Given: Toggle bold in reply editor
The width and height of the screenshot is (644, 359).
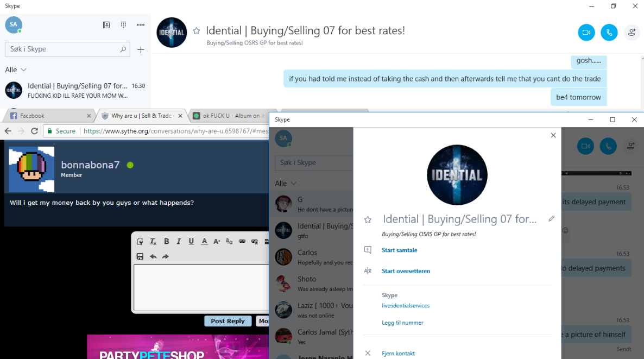Looking at the screenshot, I should pyautogui.click(x=166, y=242).
